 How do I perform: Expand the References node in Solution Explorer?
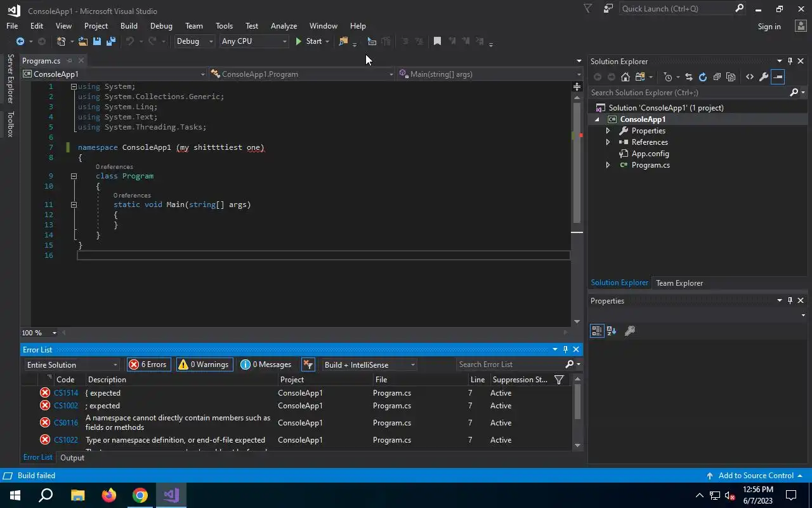click(x=608, y=142)
